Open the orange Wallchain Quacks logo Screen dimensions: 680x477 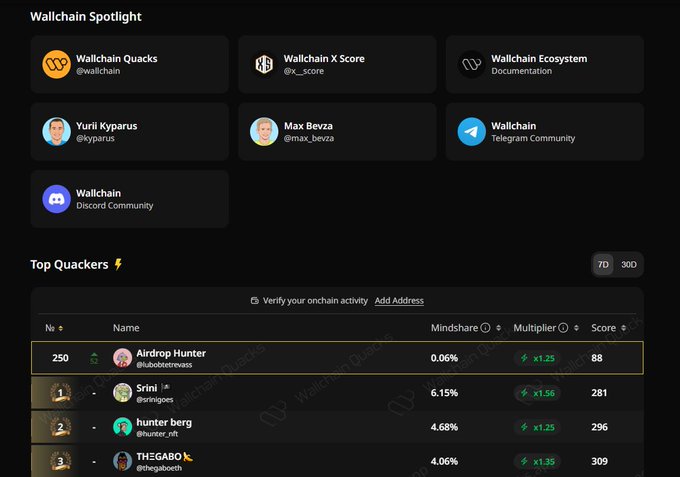tap(56, 64)
